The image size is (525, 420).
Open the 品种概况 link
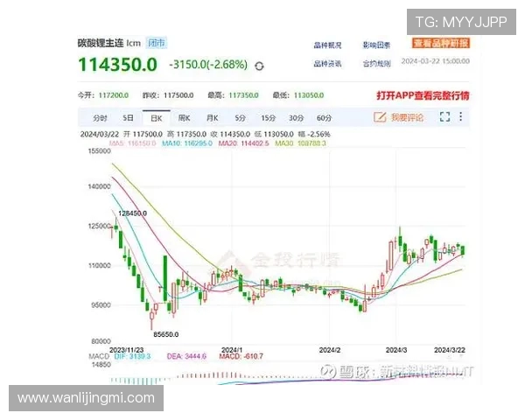click(326, 45)
